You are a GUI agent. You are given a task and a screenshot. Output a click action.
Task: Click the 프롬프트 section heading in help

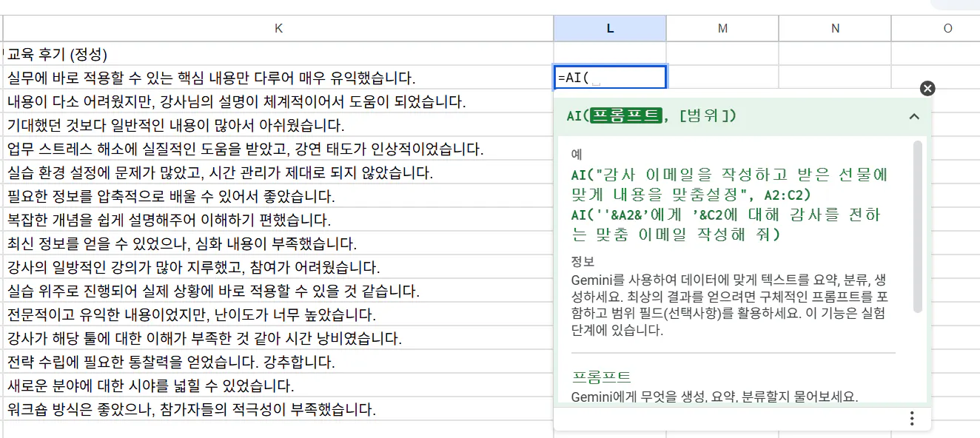(x=602, y=377)
